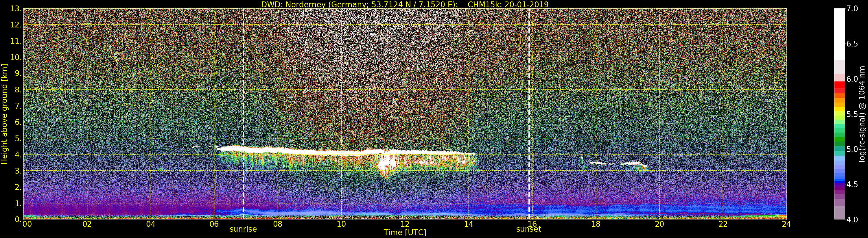
Task: Click the height axis tick label '3.'
Action: click(18, 171)
